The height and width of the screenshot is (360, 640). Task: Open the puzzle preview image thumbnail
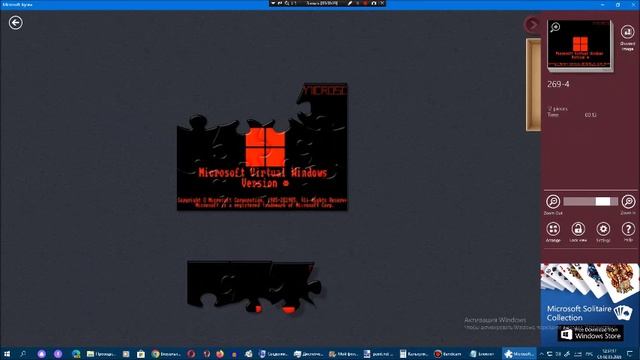(580, 45)
